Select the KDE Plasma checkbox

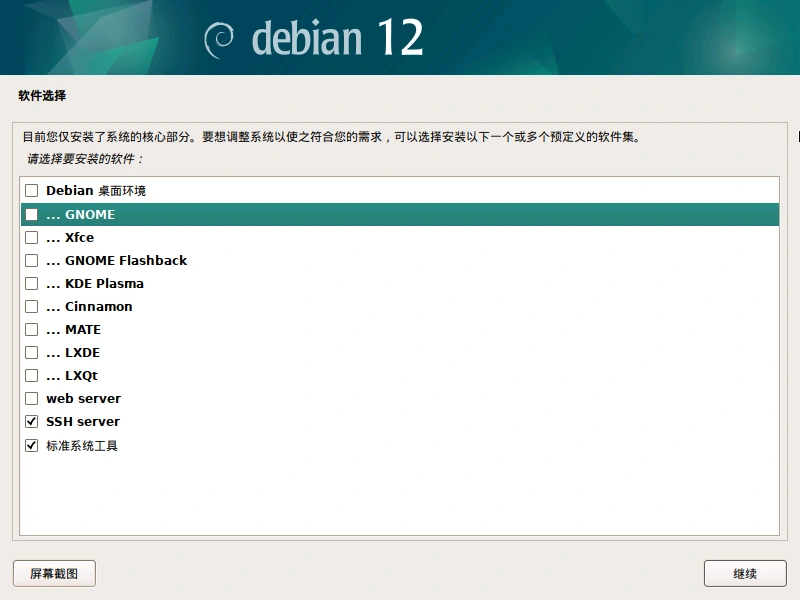tap(32, 284)
